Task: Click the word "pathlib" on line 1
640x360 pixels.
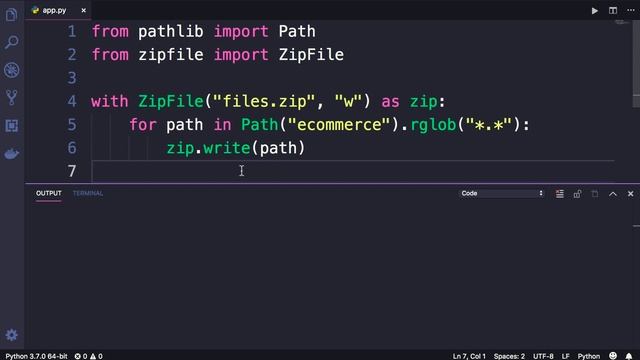Action: pyautogui.click(x=171, y=31)
